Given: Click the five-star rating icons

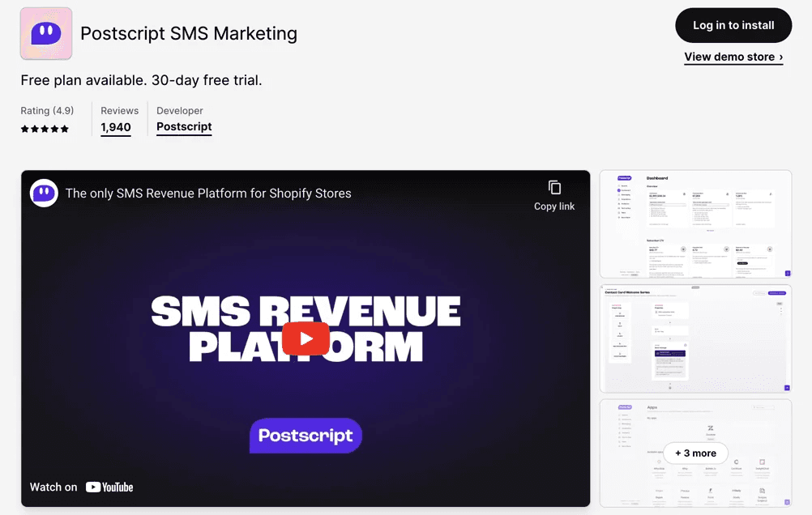Looking at the screenshot, I should [x=45, y=129].
